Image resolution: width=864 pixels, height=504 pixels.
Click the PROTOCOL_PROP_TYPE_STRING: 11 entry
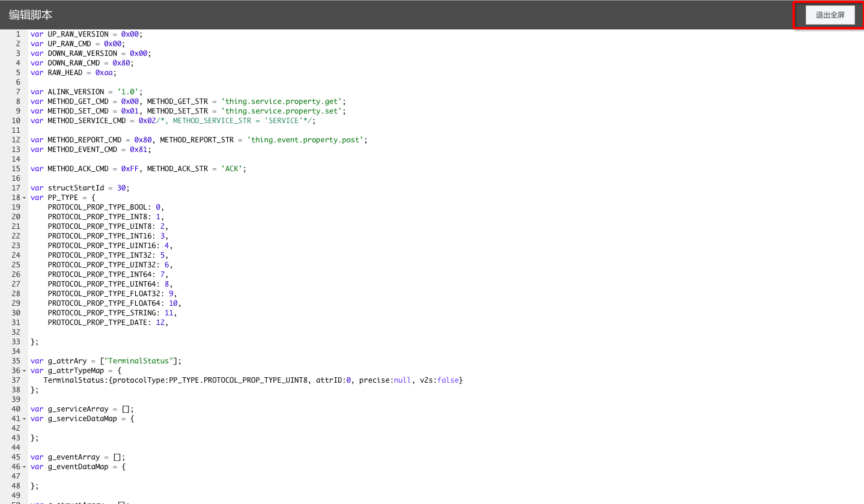click(112, 313)
